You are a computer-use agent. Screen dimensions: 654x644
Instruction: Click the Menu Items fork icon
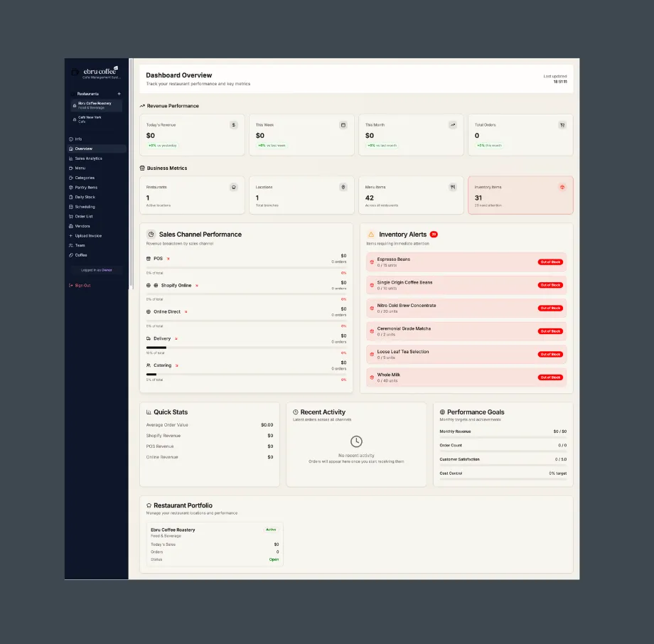tap(453, 186)
